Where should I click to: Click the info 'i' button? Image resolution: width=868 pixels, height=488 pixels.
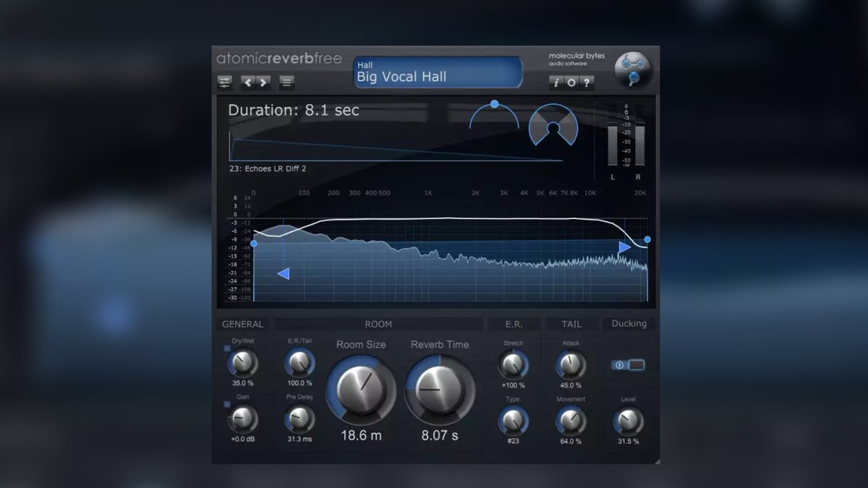(556, 82)
